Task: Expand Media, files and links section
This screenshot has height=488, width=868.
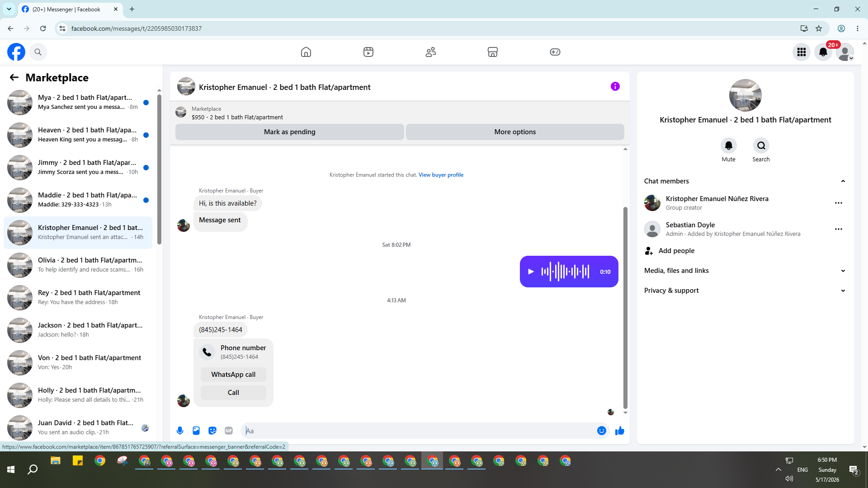Action: (x=745, y=271)
